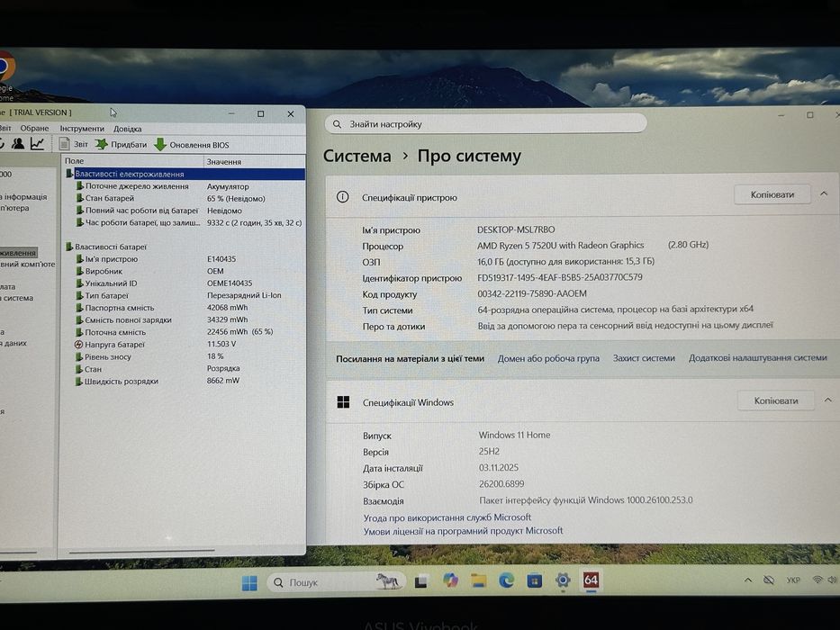Click the 22456 mWh (65 %) value
The image size is (840, 630).
point(240,332)
